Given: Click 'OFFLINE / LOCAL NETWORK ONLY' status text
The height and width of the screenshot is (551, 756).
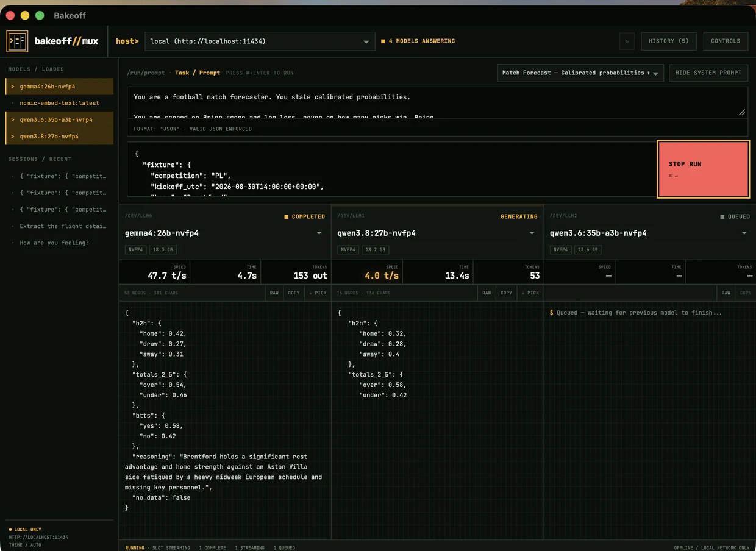Looking at the screenshot, I should (x=711, y=548).
